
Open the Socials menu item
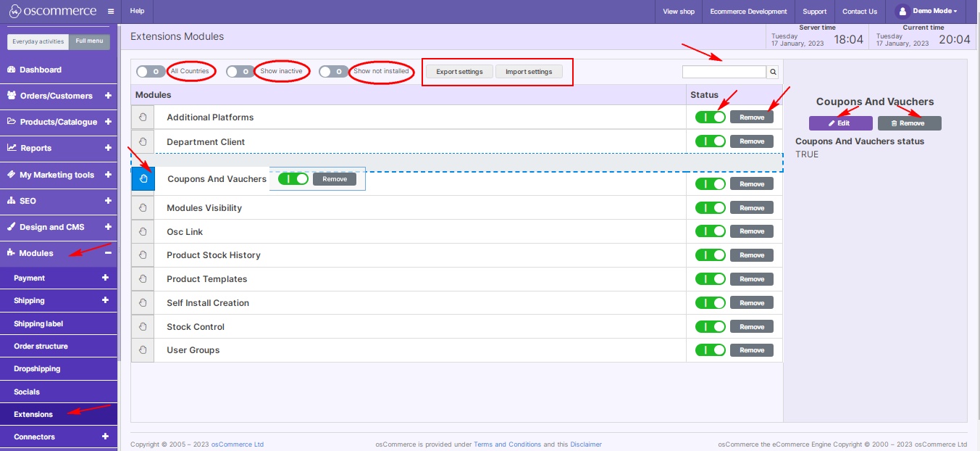(59, 392)
